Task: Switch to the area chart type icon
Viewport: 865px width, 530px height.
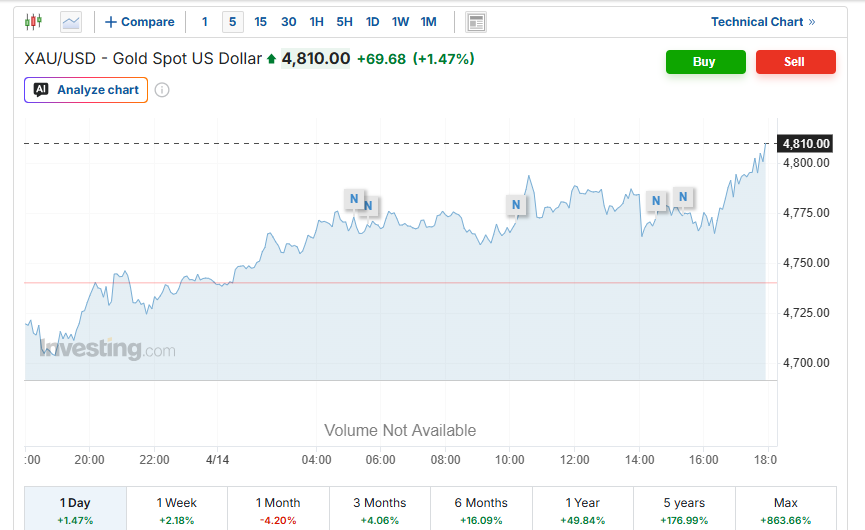Action: [x=71, y=21]
